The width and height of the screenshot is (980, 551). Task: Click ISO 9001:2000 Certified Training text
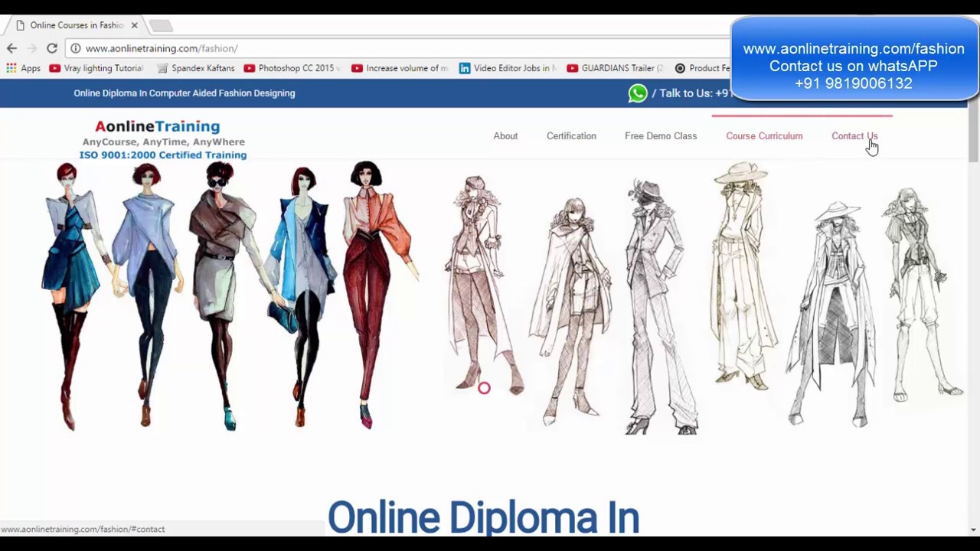[163, 155]
